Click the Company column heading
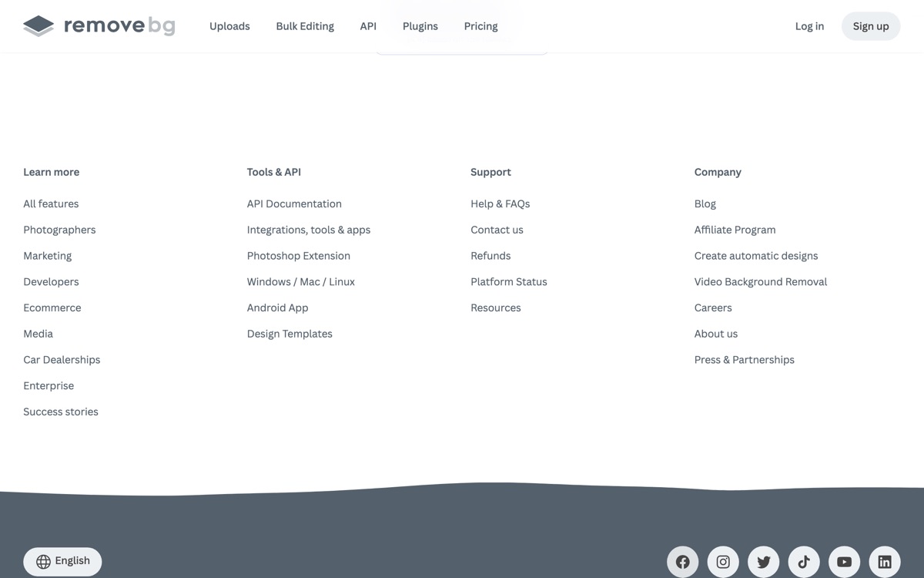 (x=718, y=172)
